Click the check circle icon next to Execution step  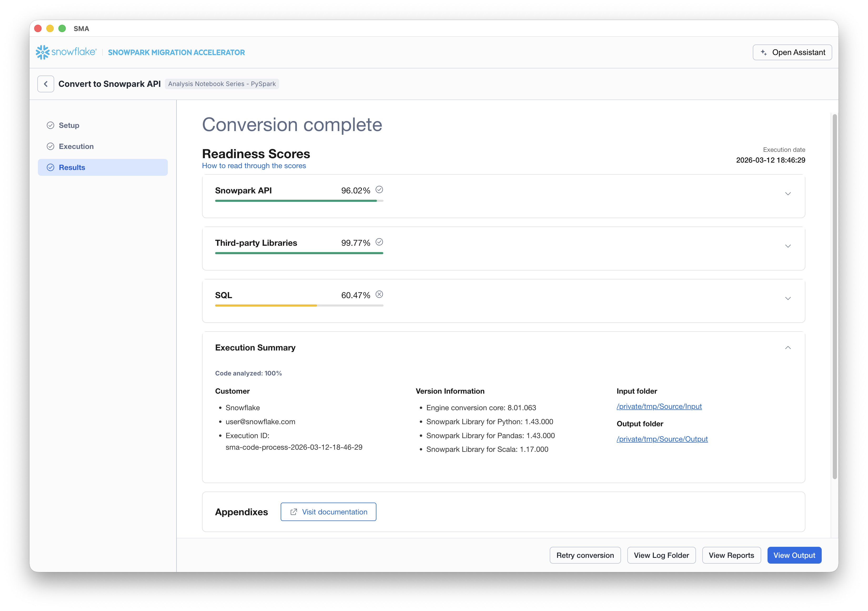pyautogui.click(x=51, y=146)
